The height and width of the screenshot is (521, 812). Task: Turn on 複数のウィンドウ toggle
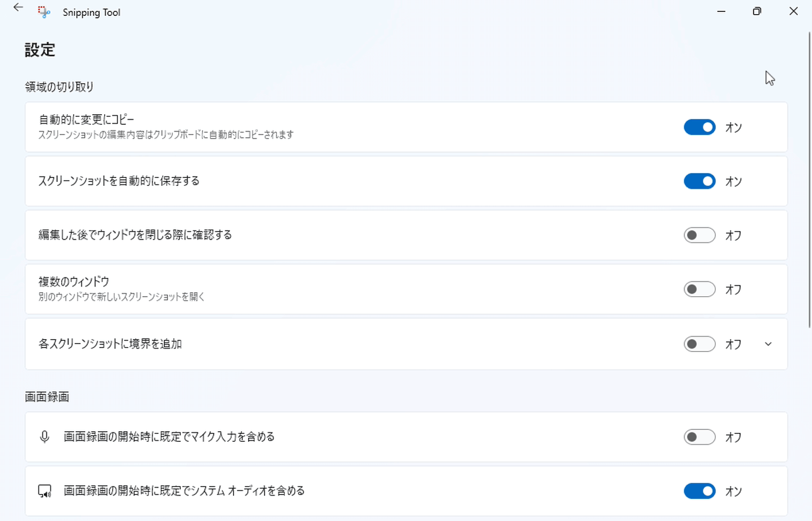pos(699,289)
